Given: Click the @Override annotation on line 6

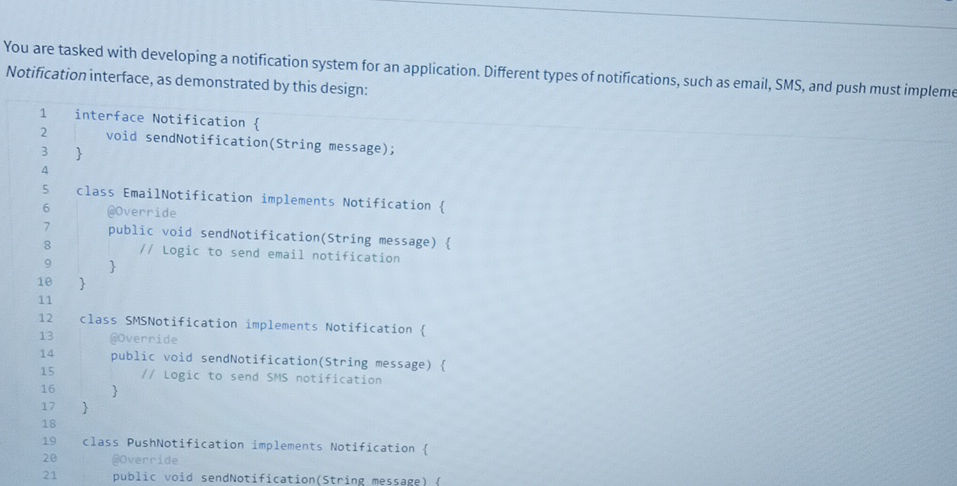Looking at the screenshot, I should (142, 213).
